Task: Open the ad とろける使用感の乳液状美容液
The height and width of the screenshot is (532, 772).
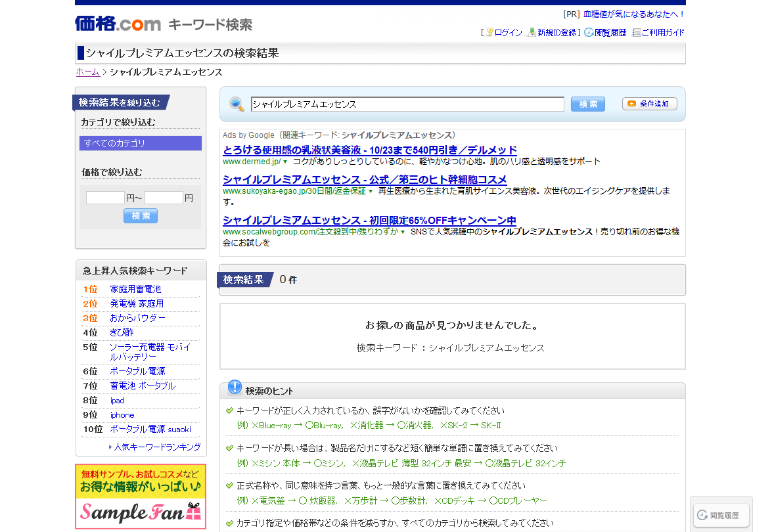Action: coord(370,150)
